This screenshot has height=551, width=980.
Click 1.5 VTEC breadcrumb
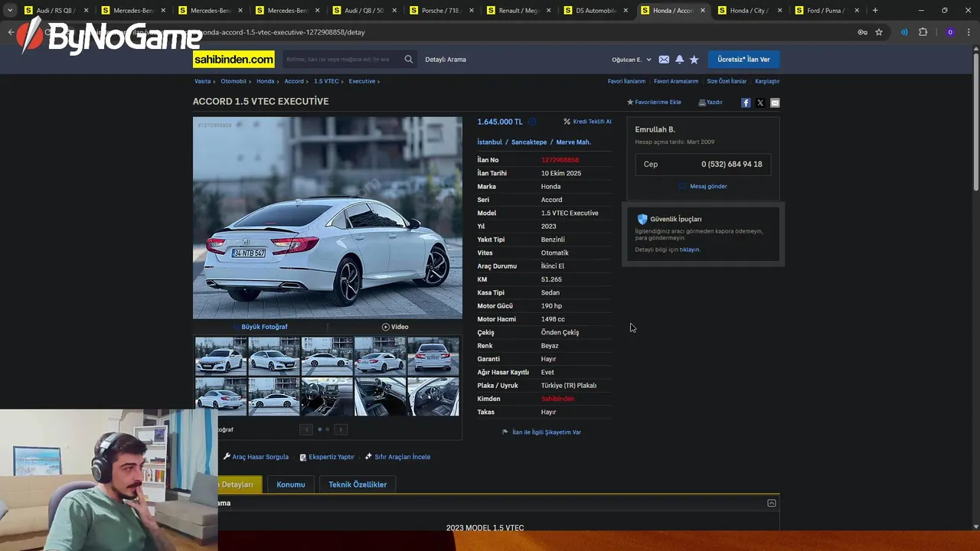point(326,81)
